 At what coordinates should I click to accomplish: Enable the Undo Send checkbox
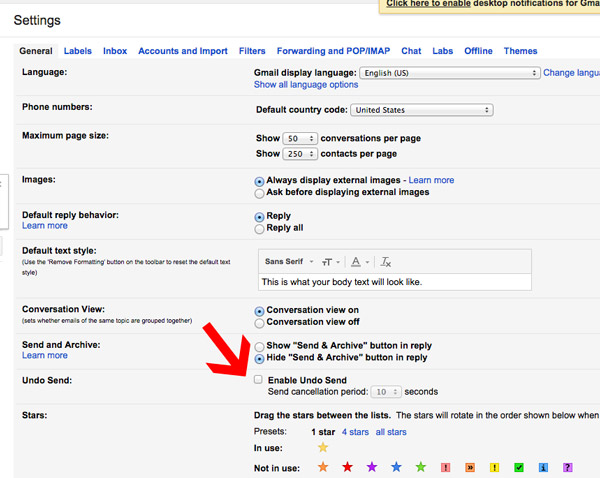[x=258, y=379]
